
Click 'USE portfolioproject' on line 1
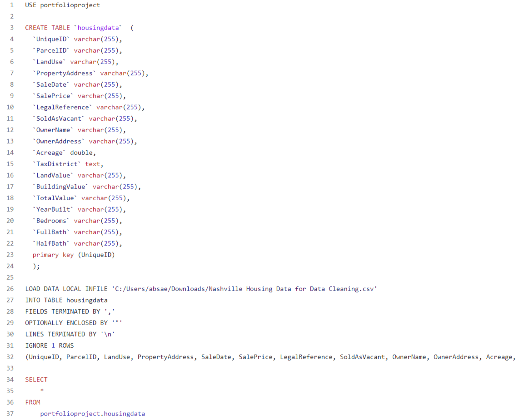click(63, 5)
